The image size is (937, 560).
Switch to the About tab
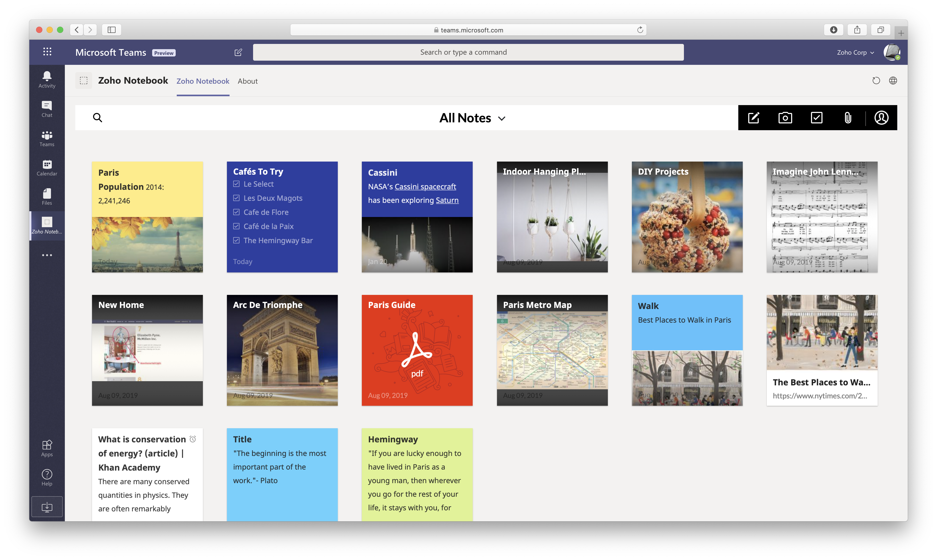248,81
